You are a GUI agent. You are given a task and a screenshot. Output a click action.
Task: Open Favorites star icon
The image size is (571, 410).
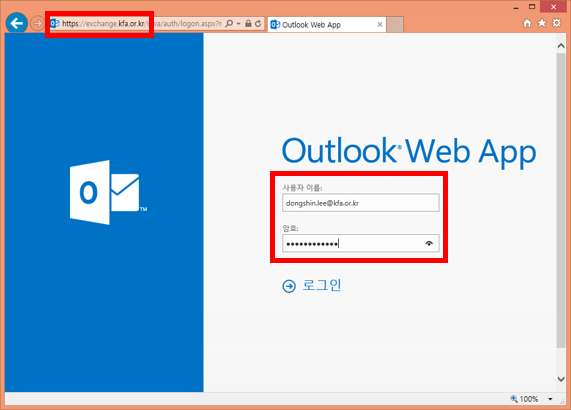point(542,23)
